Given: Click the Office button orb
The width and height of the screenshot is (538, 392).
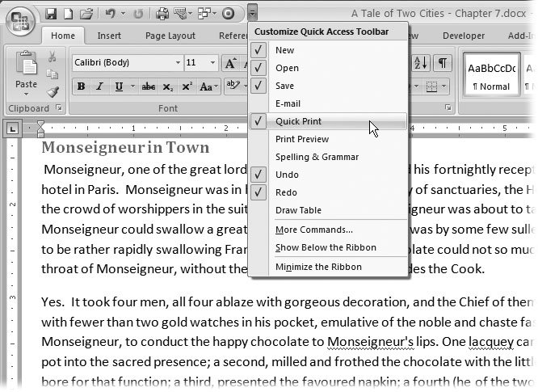Looking at the screenshot, I should click(x=19, y=20).
